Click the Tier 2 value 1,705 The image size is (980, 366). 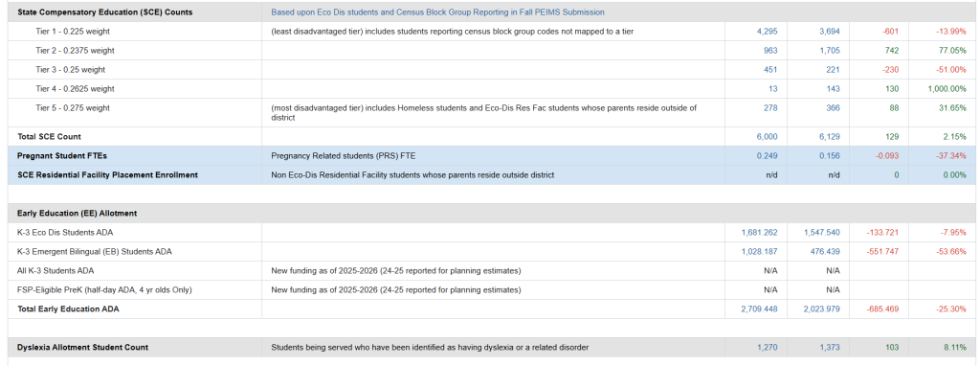point(830,51)
